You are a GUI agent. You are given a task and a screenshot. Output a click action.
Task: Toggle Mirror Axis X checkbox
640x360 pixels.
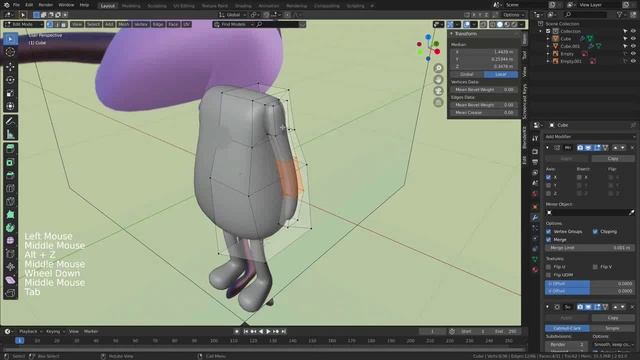549,177
